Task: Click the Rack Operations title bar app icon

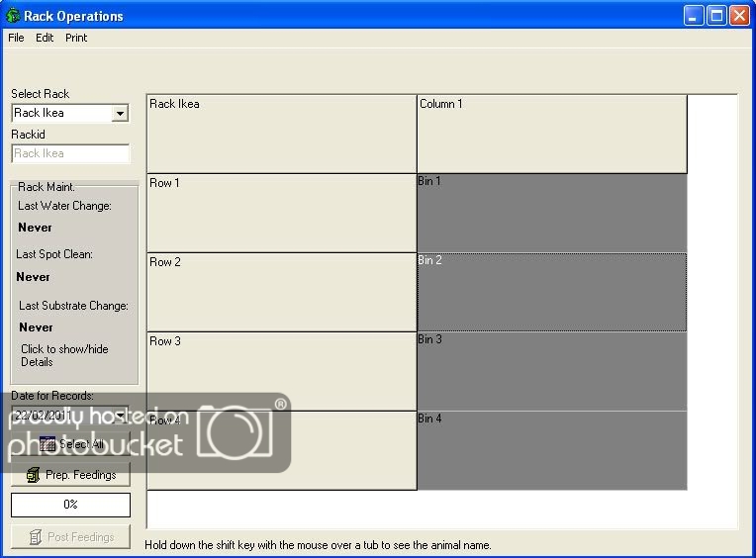Action: click(x=12, y=15)
